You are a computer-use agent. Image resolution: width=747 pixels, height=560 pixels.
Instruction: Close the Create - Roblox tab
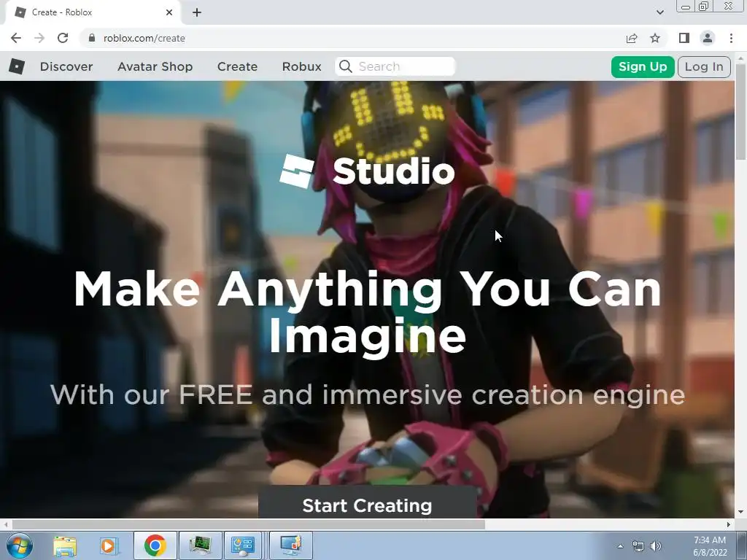(169, 12)
